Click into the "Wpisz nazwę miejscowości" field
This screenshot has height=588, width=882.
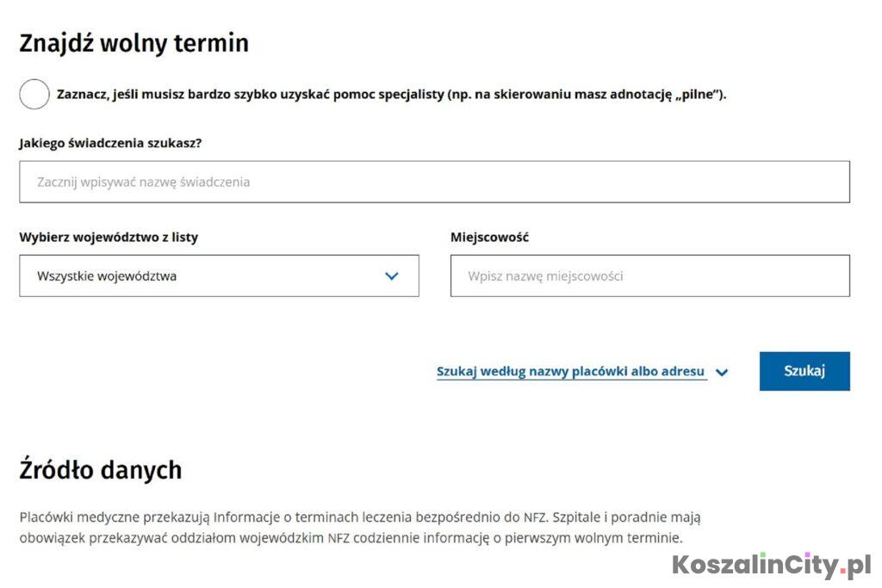(649, 275)
